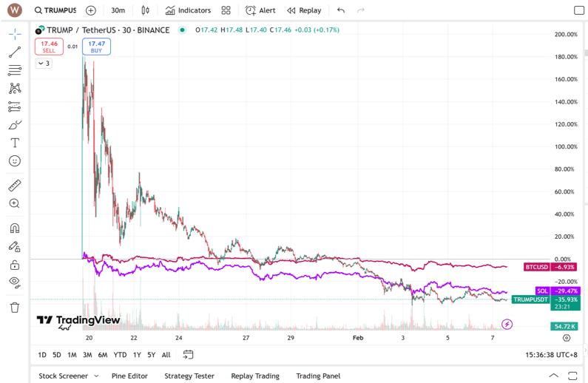The width and height of the screenshot is (588, 383).
Task: Select the brush drawing tool
Action: click(15, 125)
